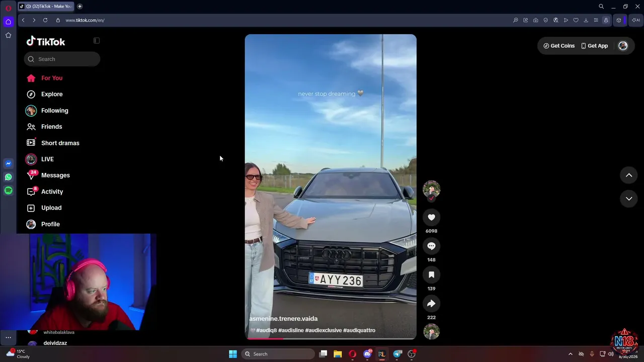
Task: Open the Opera sidebar home icon
Action: tap(8, 22)
